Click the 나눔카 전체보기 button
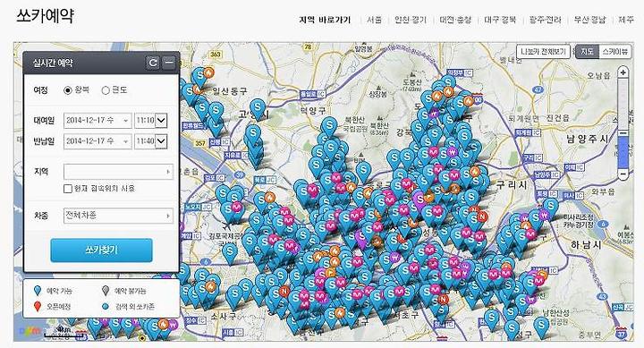644x348 pixels. pos(544,52)
